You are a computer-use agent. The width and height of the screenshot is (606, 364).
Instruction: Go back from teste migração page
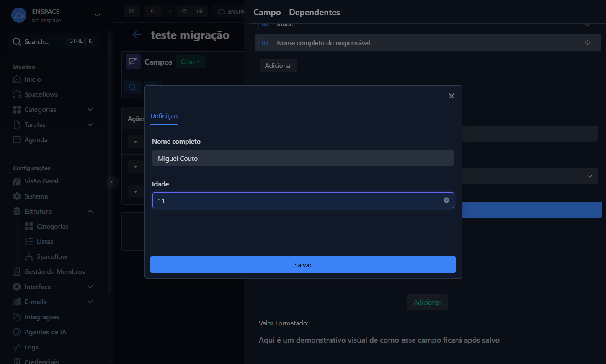pyautogui.click(x=137, y=35)
